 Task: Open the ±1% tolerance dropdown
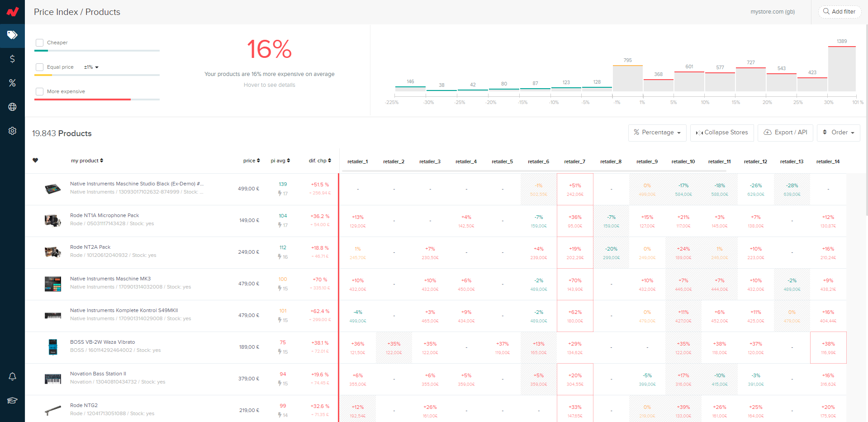coord(91,67)
